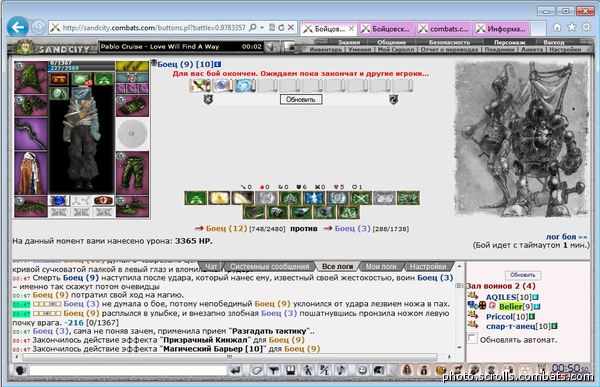This screenshot has height=387, width=600.
Task: Click the smiley emoticon icon in chat bar
Action: [x=362, y=370]
